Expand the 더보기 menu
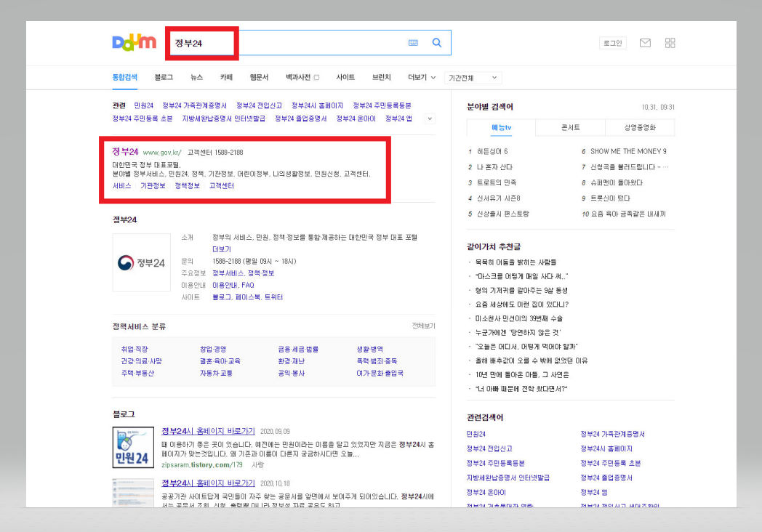Image resolution: width=762 pixels, height=532 pixels. coord(421,77)
